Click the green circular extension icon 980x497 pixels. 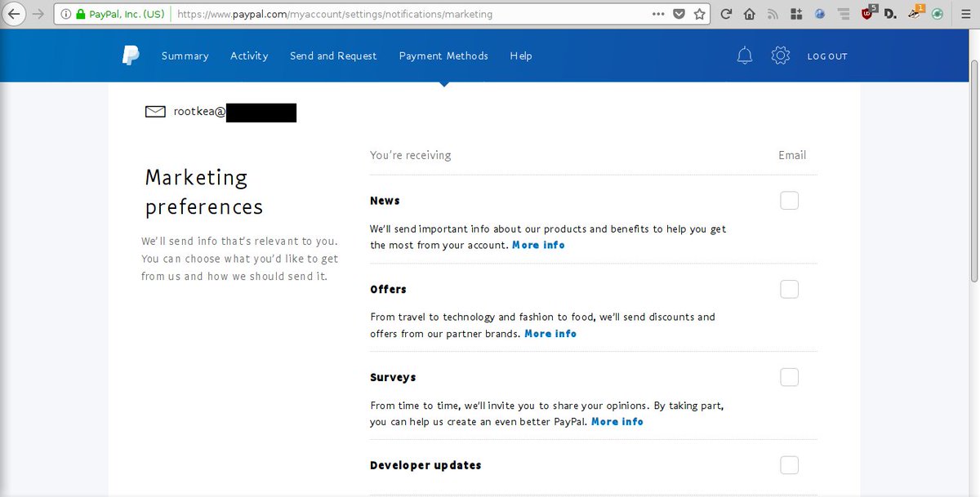tap(938, 14)
